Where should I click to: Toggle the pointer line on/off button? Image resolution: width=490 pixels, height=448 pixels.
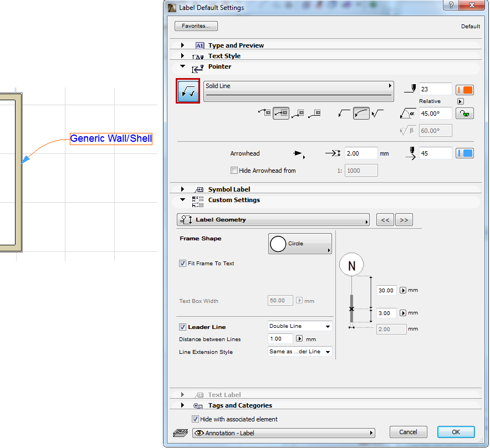188,91
